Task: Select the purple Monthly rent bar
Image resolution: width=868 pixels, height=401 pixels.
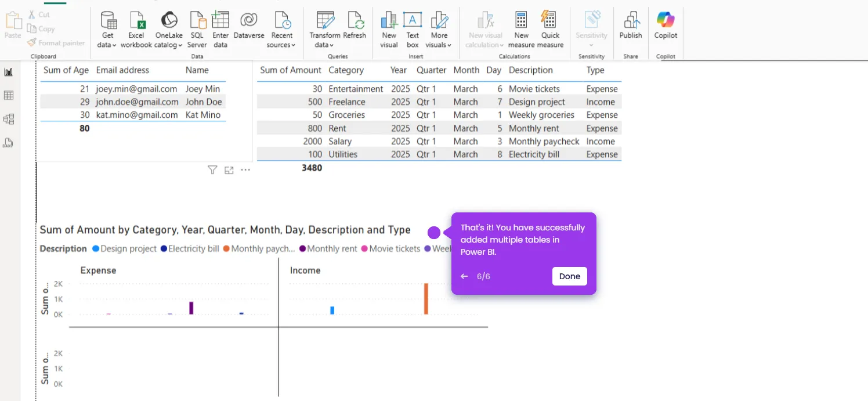Action: [x=191, y=308]
